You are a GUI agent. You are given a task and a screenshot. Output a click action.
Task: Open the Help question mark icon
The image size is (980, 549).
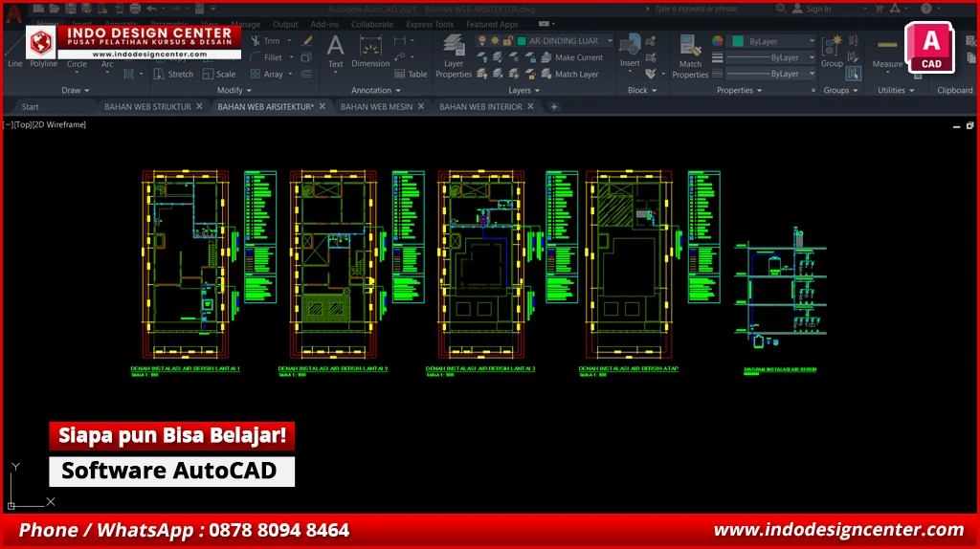(x=926, y=9)
